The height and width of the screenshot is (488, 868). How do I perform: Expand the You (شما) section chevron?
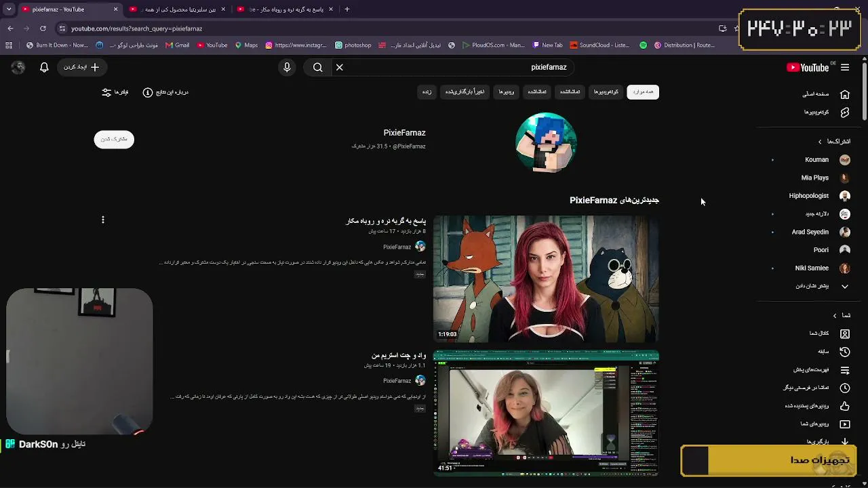pyautogui.click(x=835, y=315)
